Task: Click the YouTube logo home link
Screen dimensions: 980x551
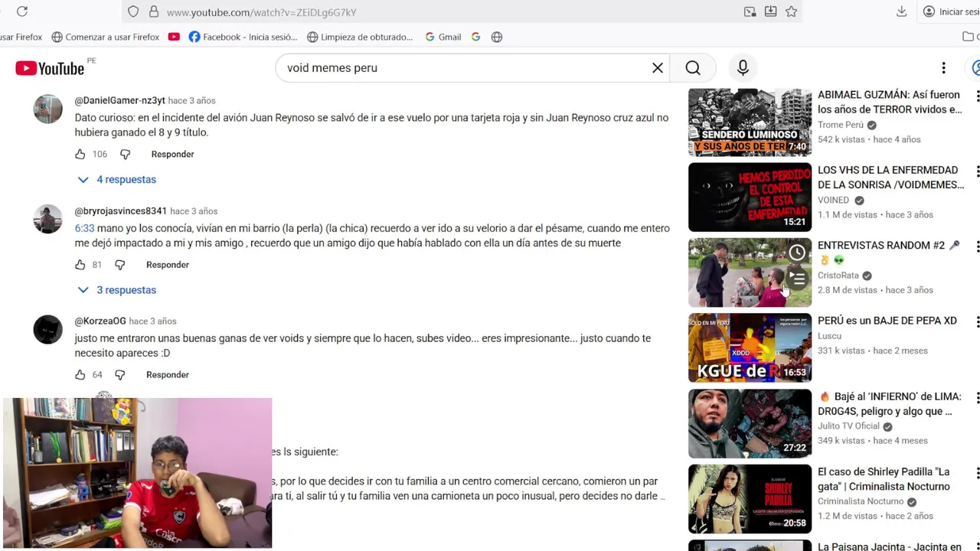Action: (x=50, y=68)
